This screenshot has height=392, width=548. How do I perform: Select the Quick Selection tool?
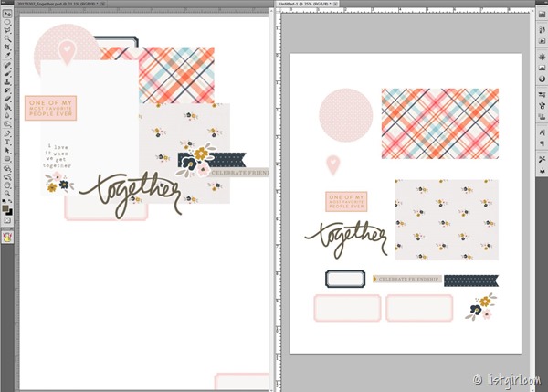7,38
